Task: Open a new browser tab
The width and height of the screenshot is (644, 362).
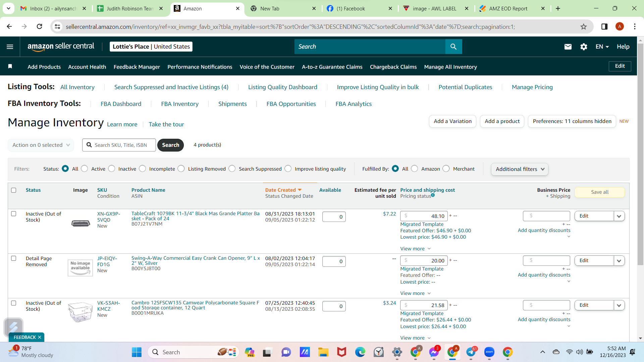Action: click(558, 8)
